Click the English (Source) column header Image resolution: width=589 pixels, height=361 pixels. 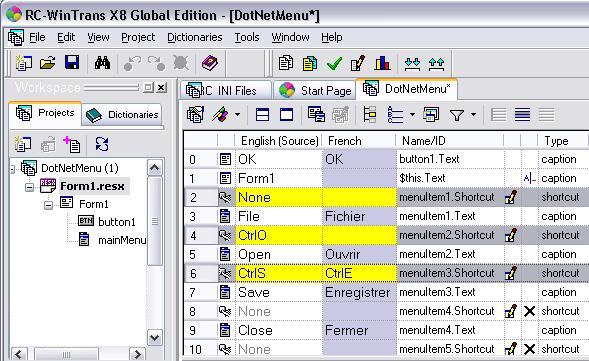(x=278, y=141)
